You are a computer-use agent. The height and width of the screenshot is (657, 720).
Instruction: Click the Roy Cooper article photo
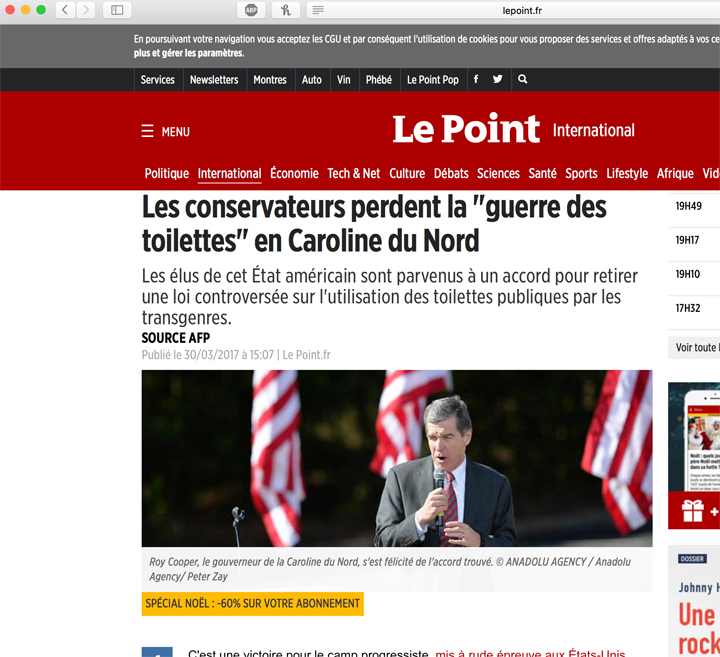coord(396,458)
